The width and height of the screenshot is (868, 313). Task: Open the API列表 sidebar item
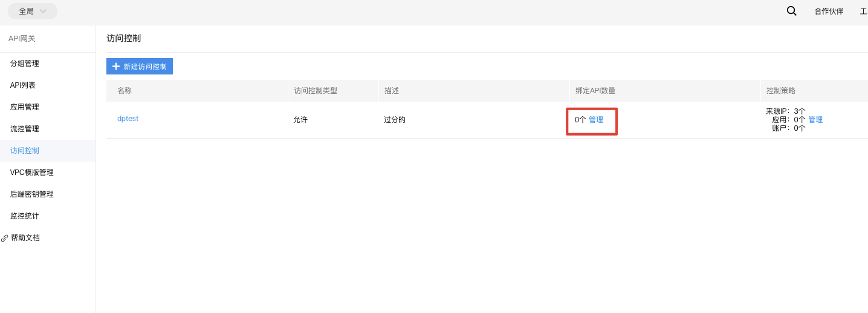[23, 85]
